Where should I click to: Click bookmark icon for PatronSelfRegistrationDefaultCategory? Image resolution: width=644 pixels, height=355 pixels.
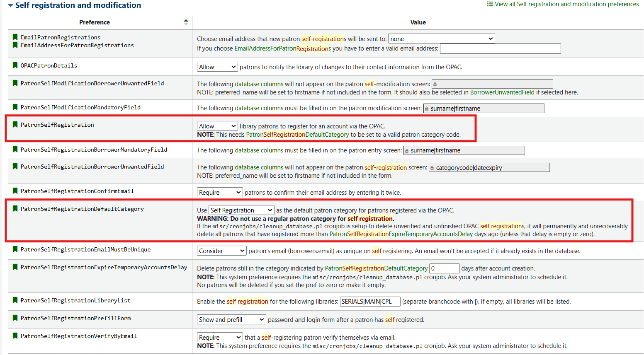point(15,209)
